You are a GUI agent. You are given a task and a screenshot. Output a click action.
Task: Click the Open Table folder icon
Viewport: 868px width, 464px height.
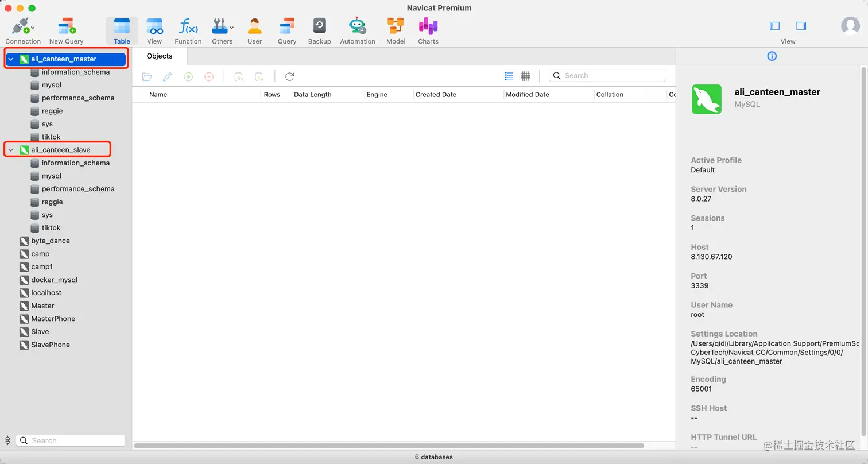pos(147,76)
